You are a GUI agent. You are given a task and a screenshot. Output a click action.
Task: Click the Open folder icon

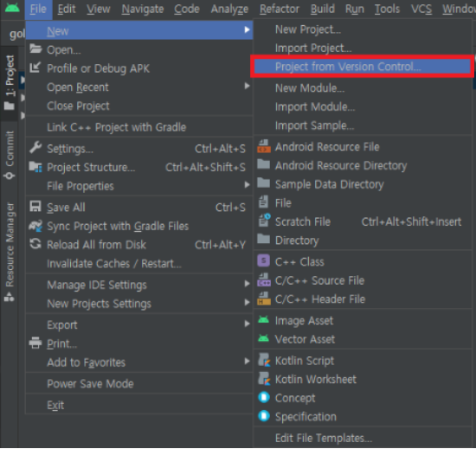tap(35, 48)
